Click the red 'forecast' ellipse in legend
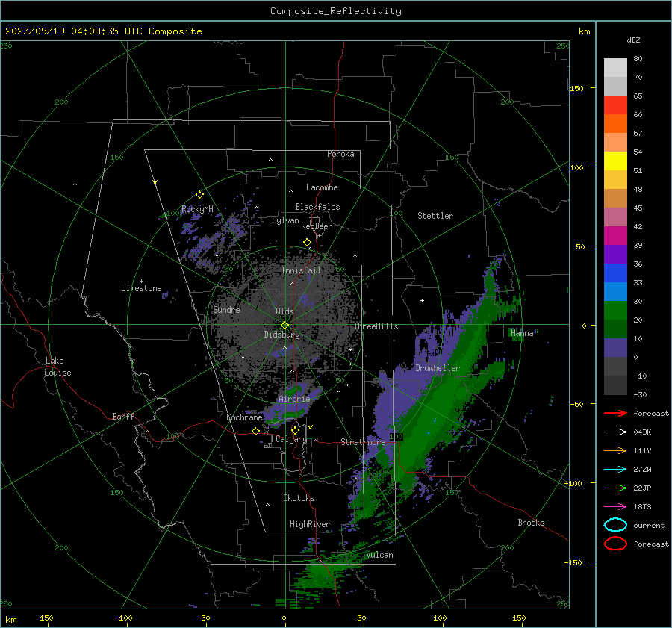 615,544
